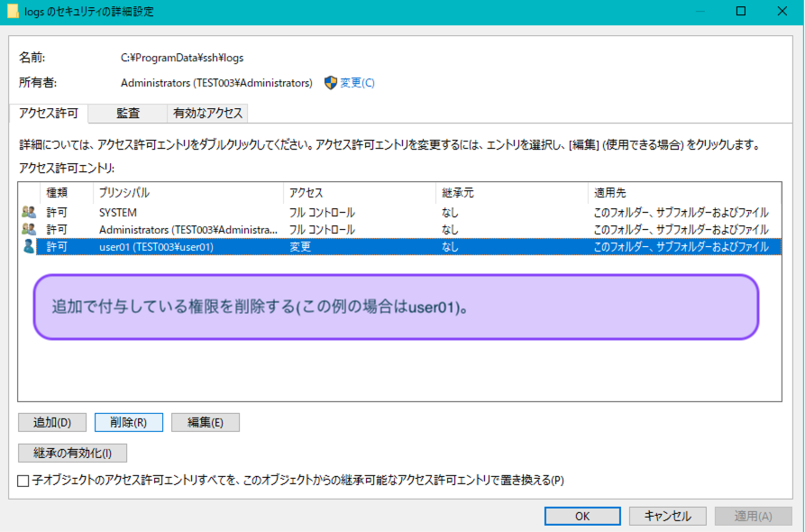Close the dialog with the X button
The image size is (805, 532).
click(x=782, y=12)
